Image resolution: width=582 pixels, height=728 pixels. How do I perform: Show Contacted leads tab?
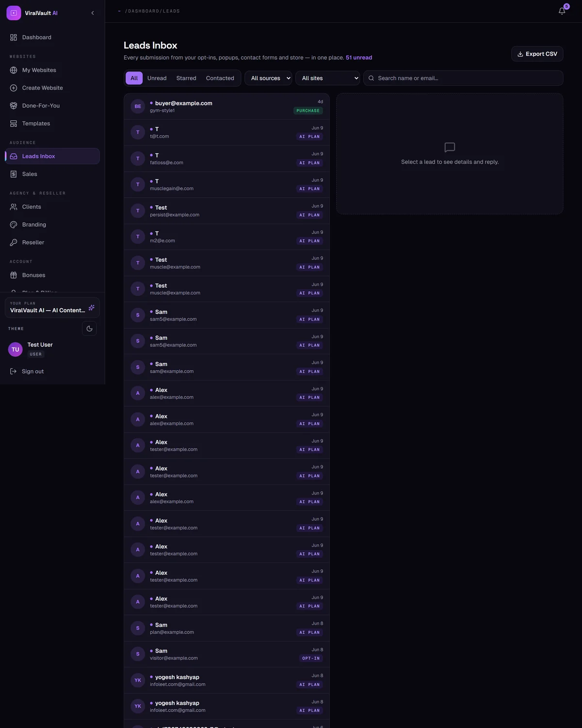(x=220, y=78)
